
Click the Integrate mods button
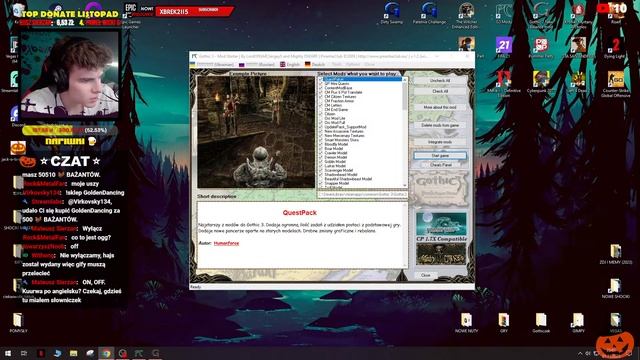[440, 142]
